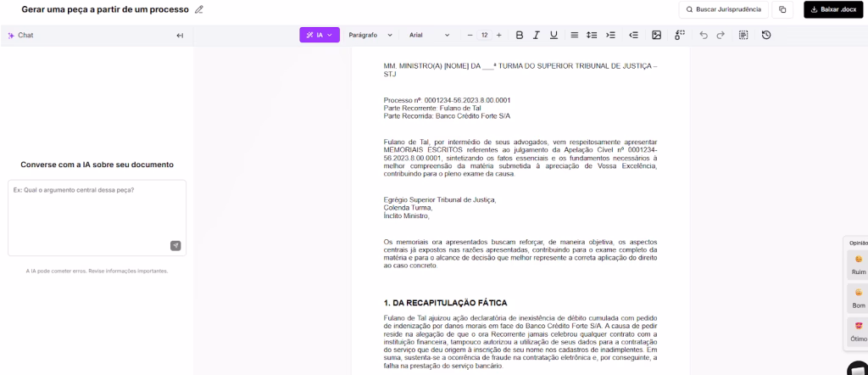Open the purple IA dropdown
This screenshot has width=868, height=375.
(320, 35)
